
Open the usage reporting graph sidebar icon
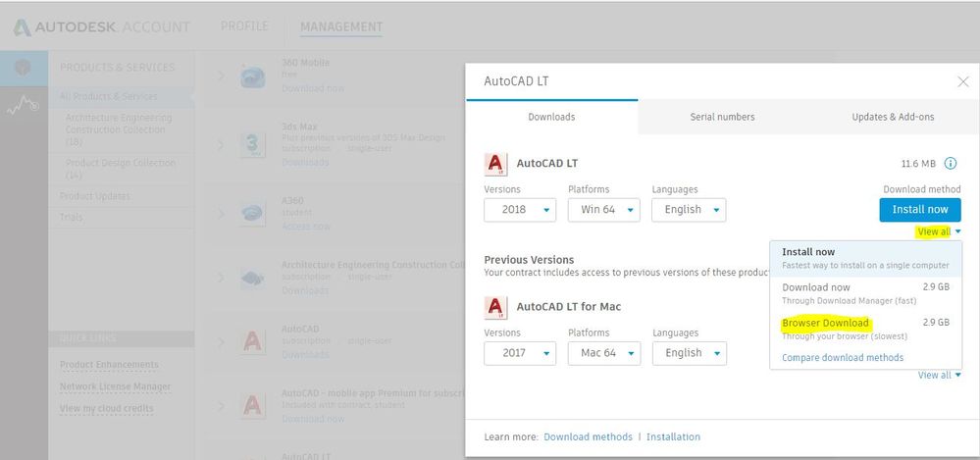pyautogui.click(x=24, y=106)
